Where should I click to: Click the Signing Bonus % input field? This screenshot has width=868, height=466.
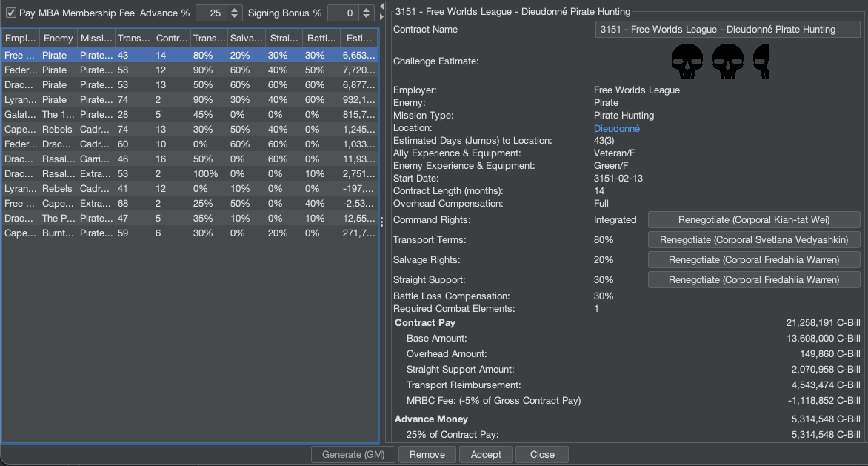point(344,13)
